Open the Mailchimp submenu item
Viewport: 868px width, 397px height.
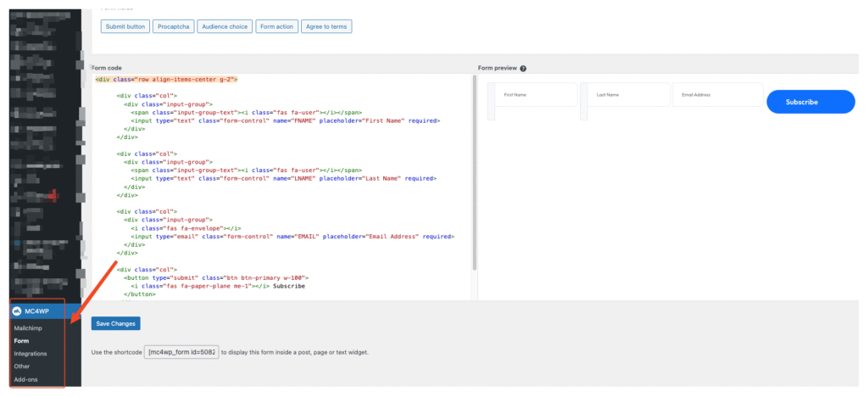pyautogui.click(x=28, y=327)
